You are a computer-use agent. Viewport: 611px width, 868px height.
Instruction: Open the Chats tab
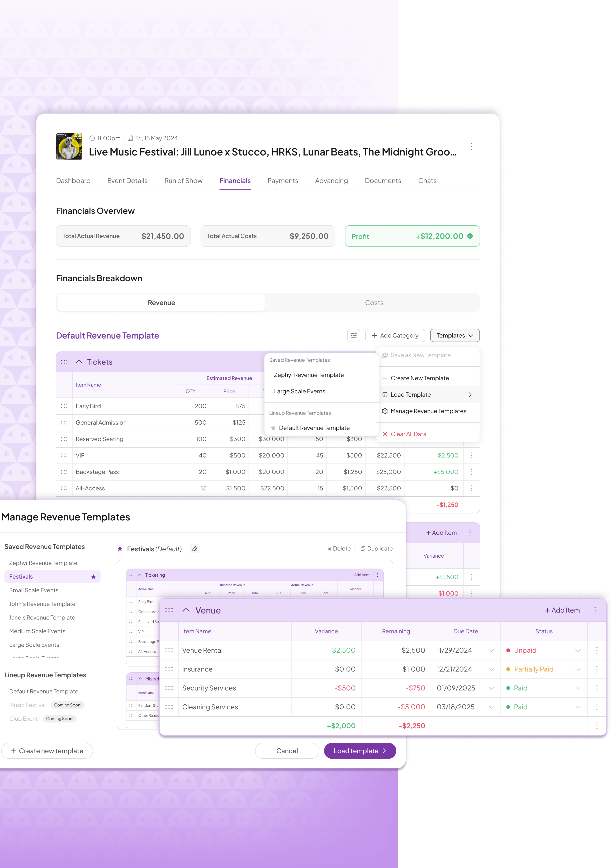tap(427, 181)
